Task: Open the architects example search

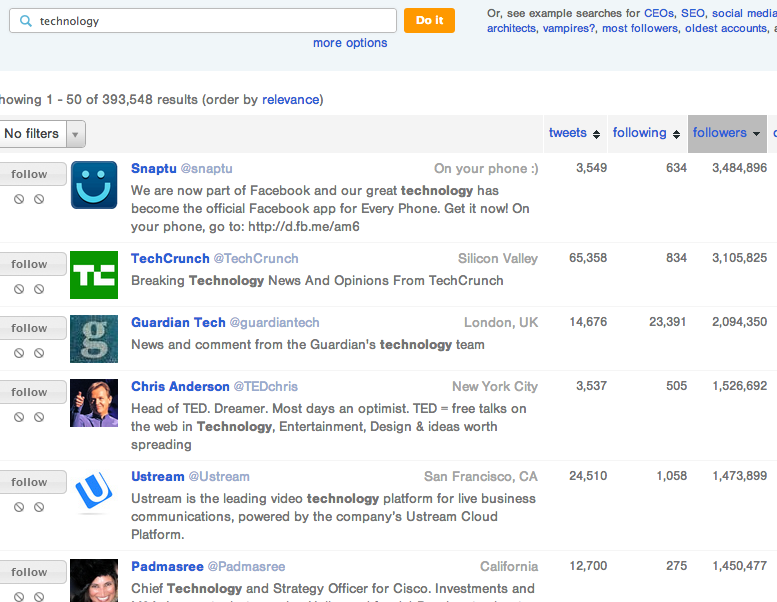Action: click(511, 28)
